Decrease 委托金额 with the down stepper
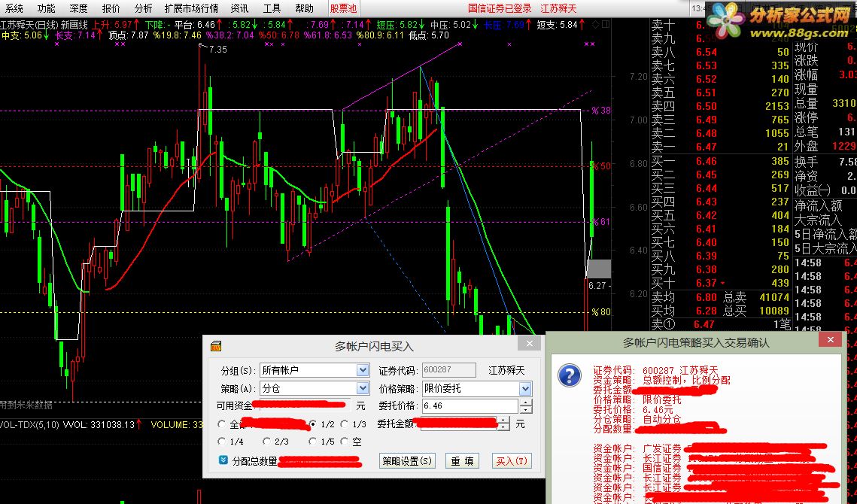The width and height of the screenshot is (857, 504). (x=503, y=427)
